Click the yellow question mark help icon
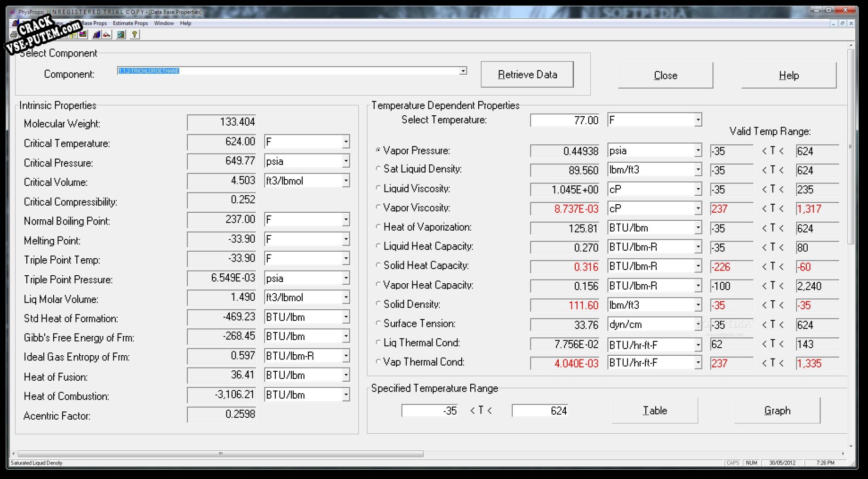This screenshot has width=868, height=479. (x=135, y=34)
